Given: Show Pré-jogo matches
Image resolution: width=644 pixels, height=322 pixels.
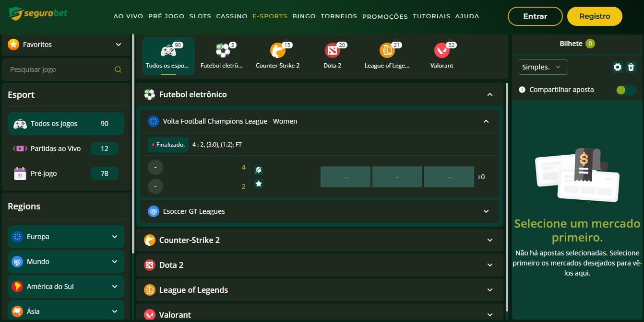Looking at the screenshot, I should point(66,173).
